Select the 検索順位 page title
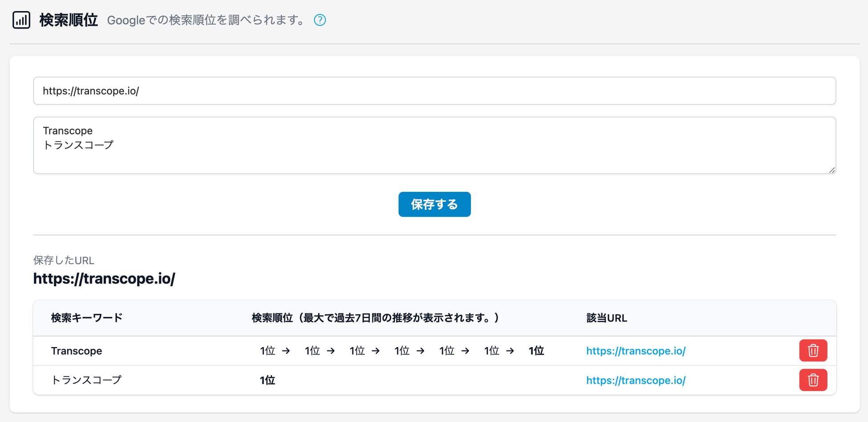Image resolution: width=868 pixels, height=422 pixels. (x=69, y=20)
